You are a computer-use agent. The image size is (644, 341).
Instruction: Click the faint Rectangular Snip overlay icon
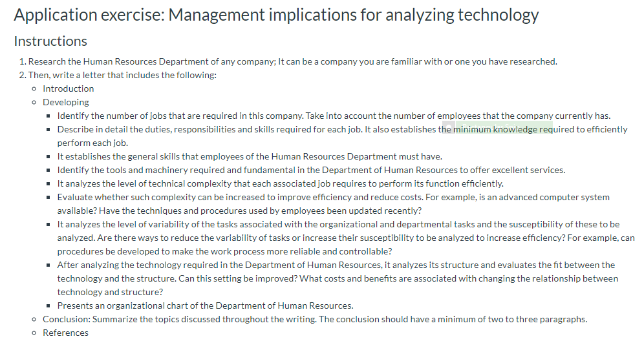[x=448, y=125]
